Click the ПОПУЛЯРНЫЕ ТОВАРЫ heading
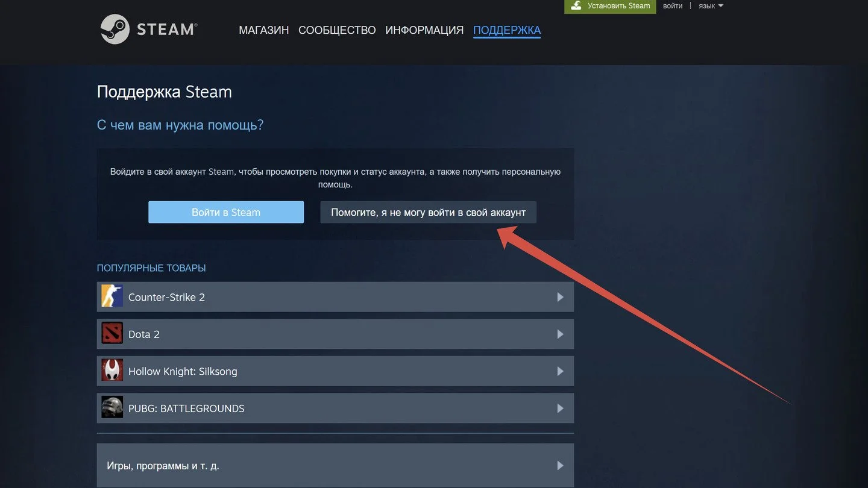The image size is (868, 488). point(151,268)
